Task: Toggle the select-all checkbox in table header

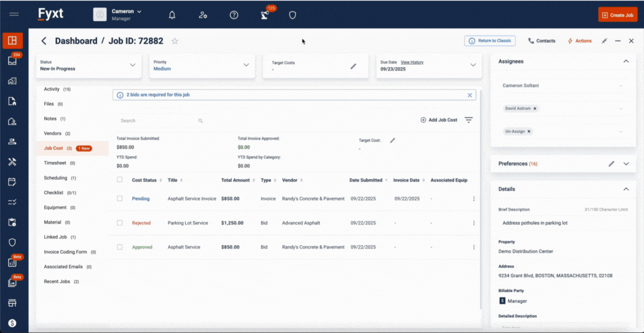Action: 119,180
